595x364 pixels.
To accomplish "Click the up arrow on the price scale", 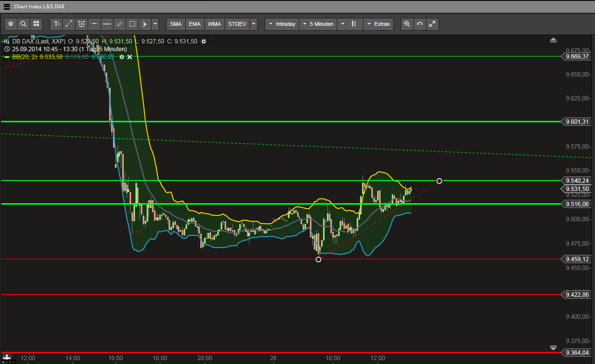I will [553, 40].
